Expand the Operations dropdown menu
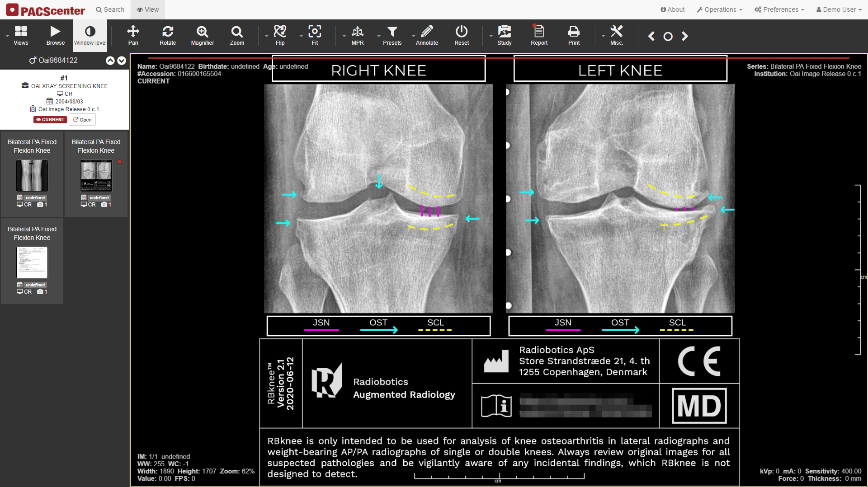 click(x=720, y=9)
